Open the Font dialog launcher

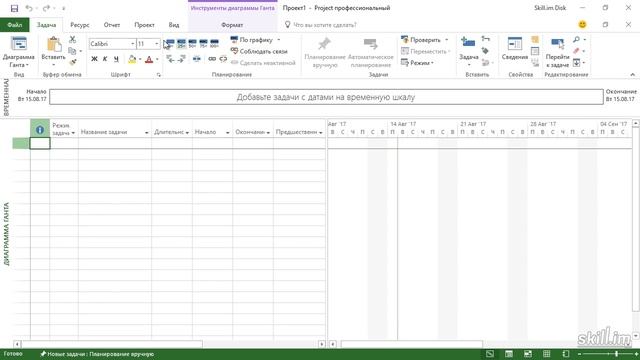click(x=158, y=75)
